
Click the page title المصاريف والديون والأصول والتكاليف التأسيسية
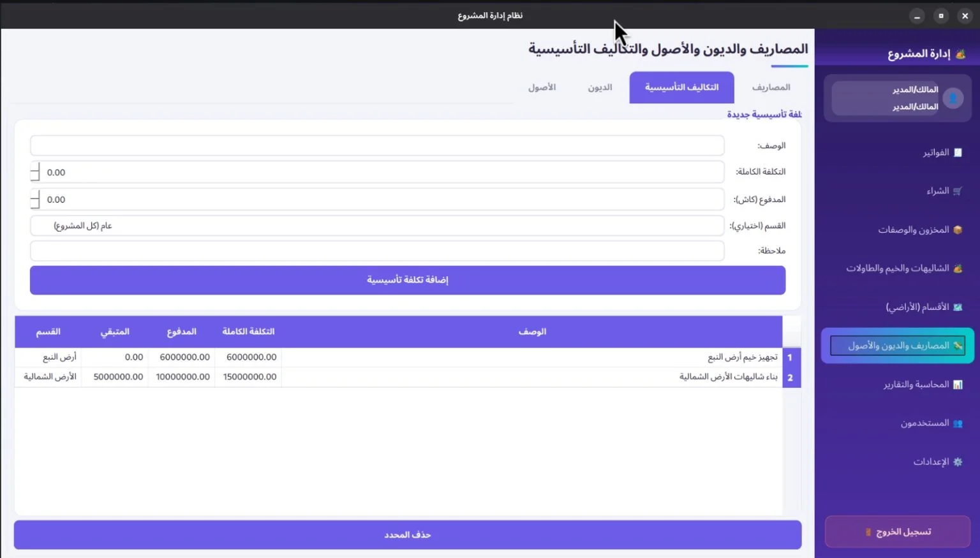[668, 49]
